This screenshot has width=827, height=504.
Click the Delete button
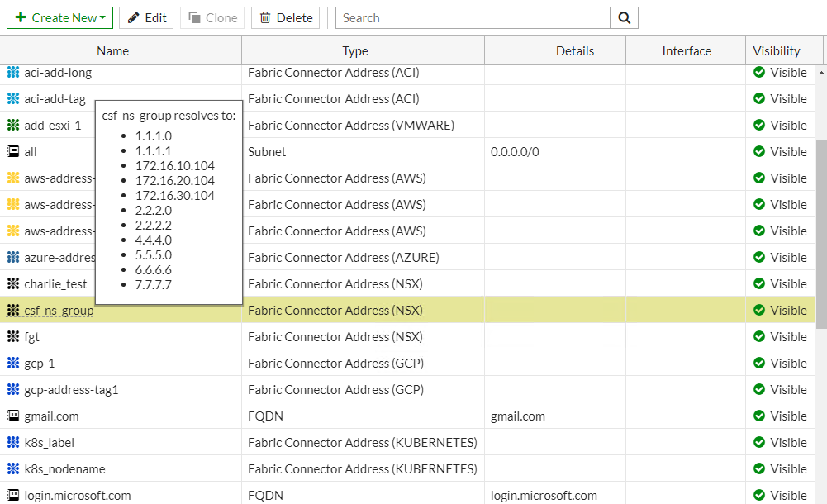286,18
